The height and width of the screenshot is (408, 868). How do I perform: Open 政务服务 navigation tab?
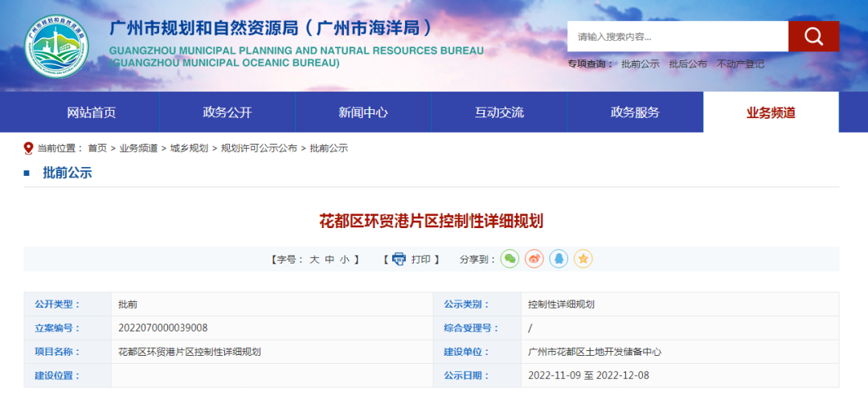click(635, 112)
